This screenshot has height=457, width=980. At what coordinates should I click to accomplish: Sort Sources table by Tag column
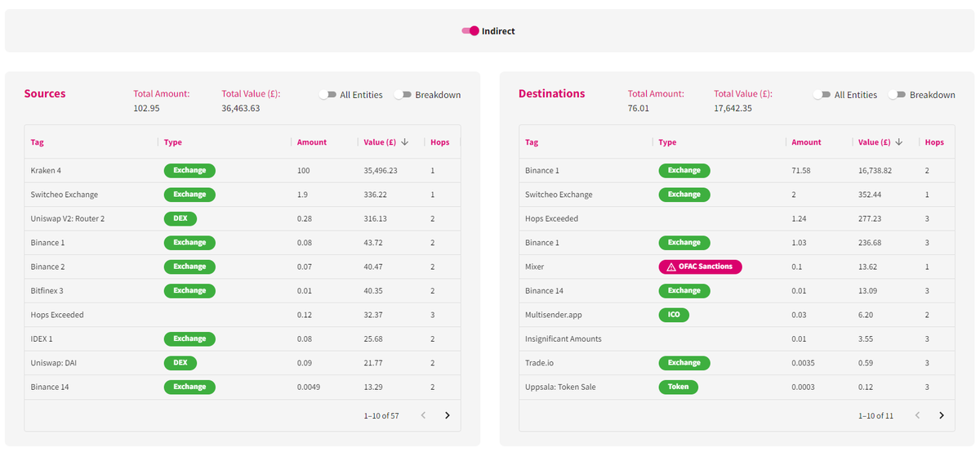pos(38,142)
